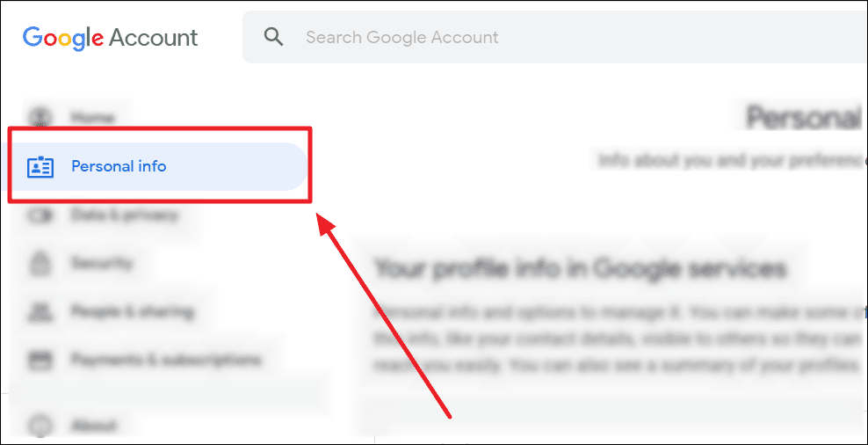Image resolution: width=868 pixels, height=445 pixels.
Task: Open the Home menu item
Action: tap(92, 118)
